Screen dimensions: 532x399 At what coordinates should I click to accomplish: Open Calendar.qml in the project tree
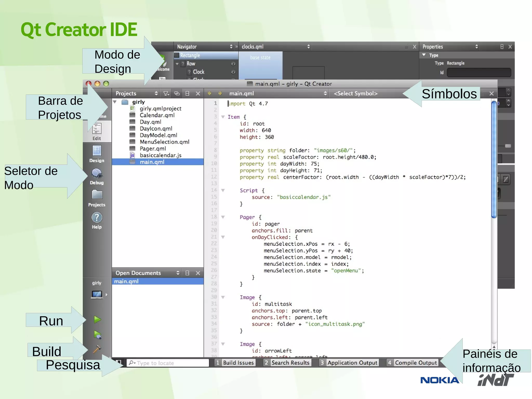point(157,115)
